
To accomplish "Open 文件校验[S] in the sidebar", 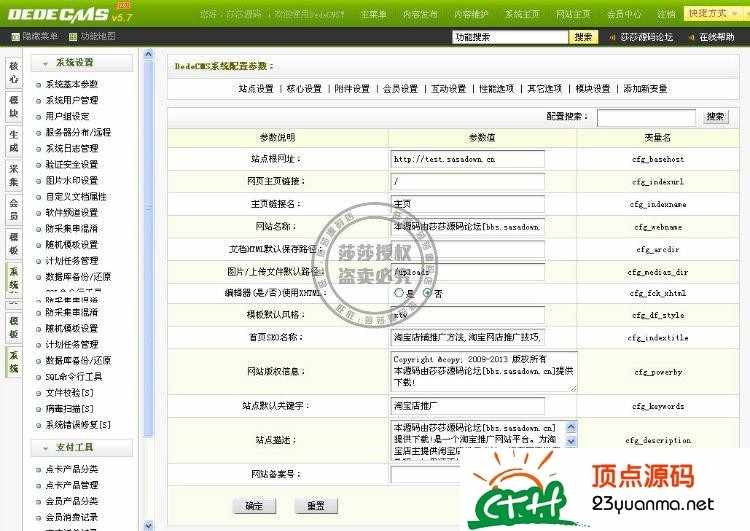I will [x=69, y=393].
